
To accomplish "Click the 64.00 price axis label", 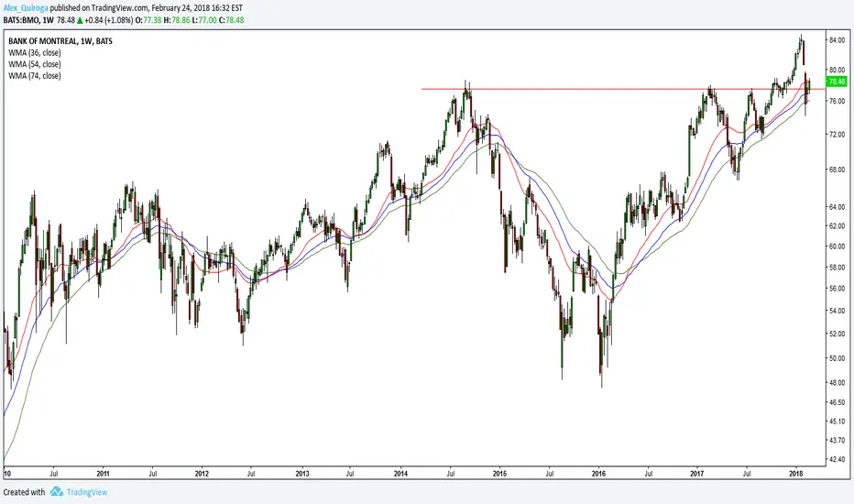I will tap(837, 206).
